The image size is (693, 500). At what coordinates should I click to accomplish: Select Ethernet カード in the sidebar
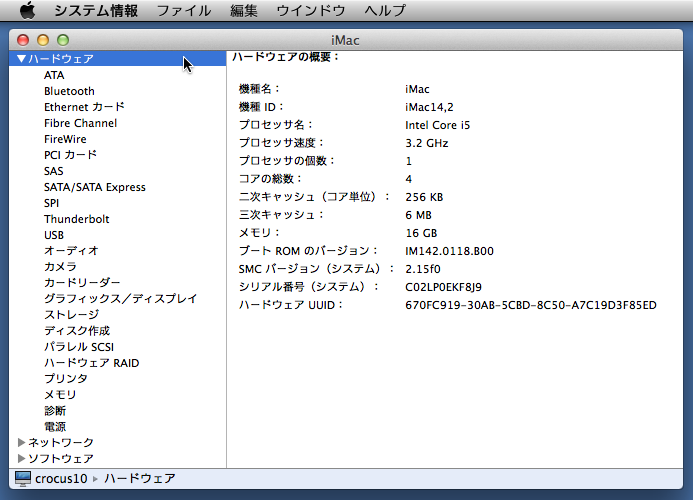(84, 107)
